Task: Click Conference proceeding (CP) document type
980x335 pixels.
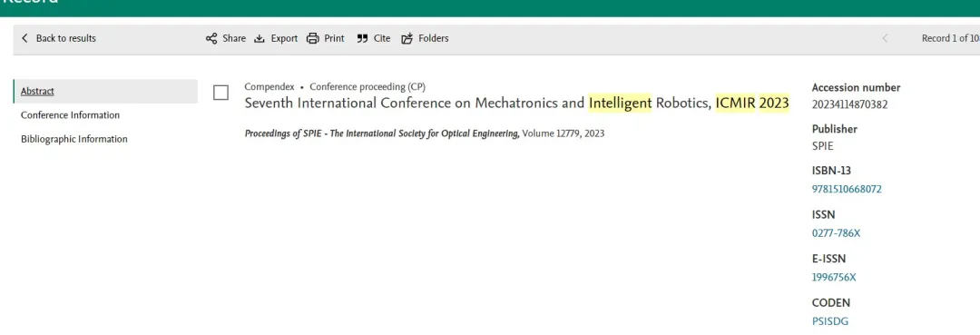Action: pyautogui.click(x=367, y=87)
